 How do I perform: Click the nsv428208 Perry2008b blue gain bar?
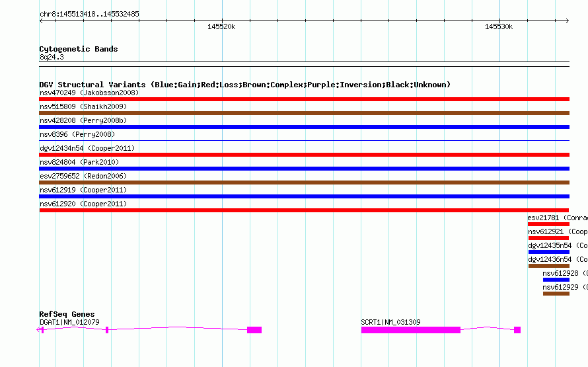[x=304, y=127]
